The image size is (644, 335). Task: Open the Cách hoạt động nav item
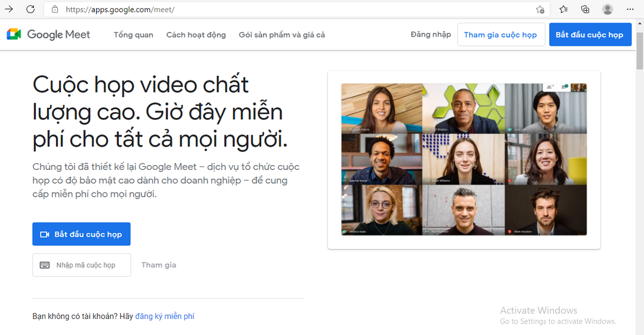pos(196,35)
